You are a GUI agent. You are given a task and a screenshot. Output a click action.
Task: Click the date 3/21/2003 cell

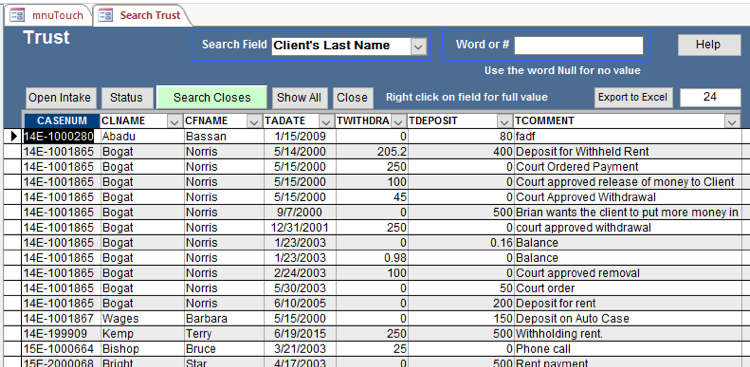coord(300,349)
